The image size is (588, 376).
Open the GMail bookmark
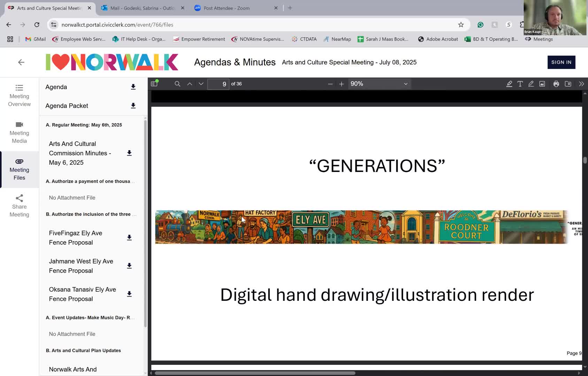pos(36,39)
